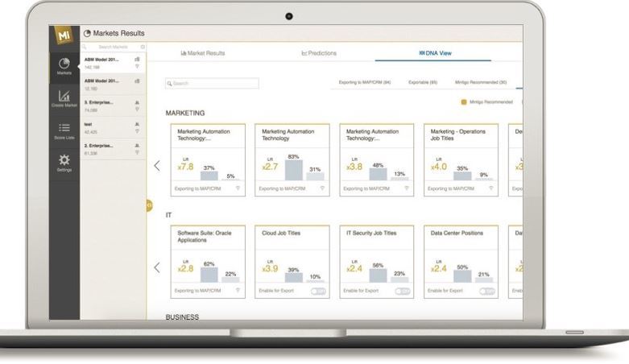The image size is (629, 364).
Task: Toggle Enable for Export on Cloud Job Titles
Action: tap(318, 290)
